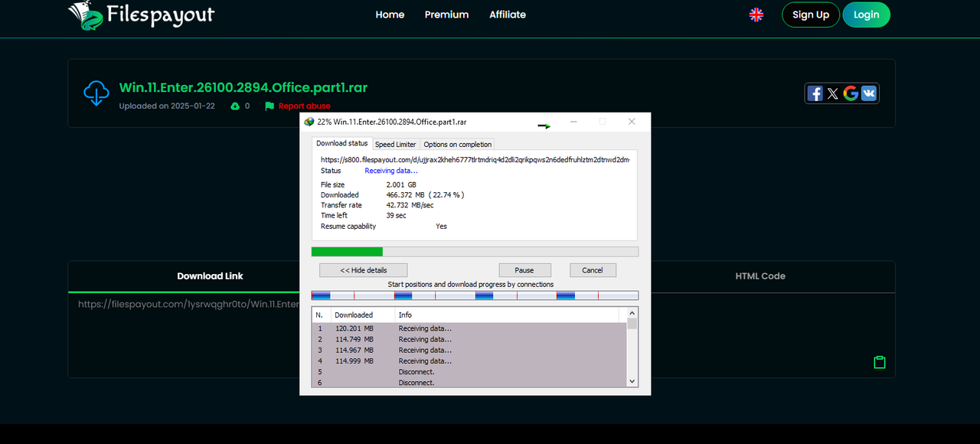Viewport: 980px width, 444px height.
Task: Click the Uploaded on 2025-01-22 text
Action: (x=167, y=106)
